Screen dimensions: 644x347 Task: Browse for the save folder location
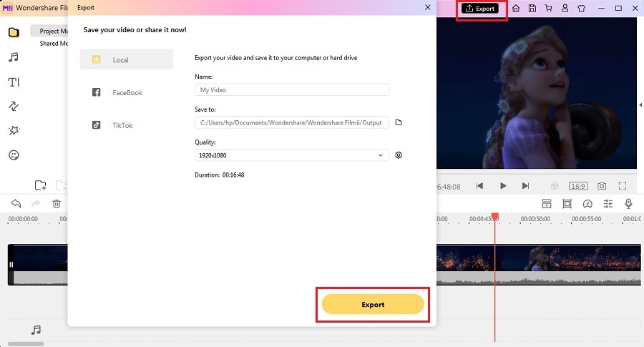(x=399, y=122)
